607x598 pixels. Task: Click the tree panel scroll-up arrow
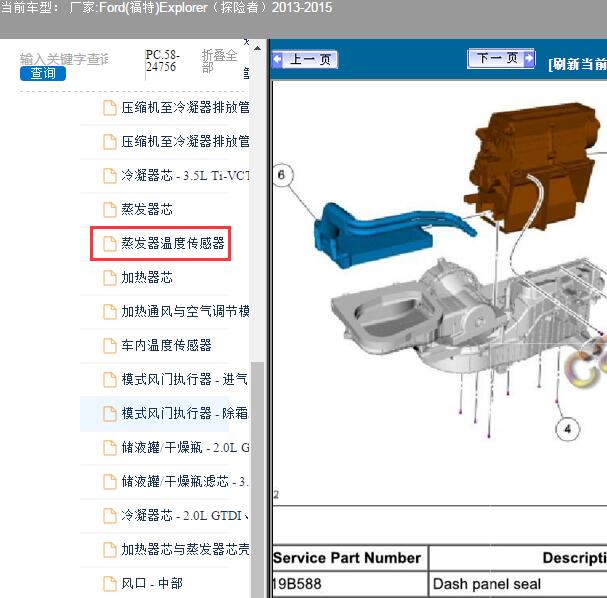point(257,48)
